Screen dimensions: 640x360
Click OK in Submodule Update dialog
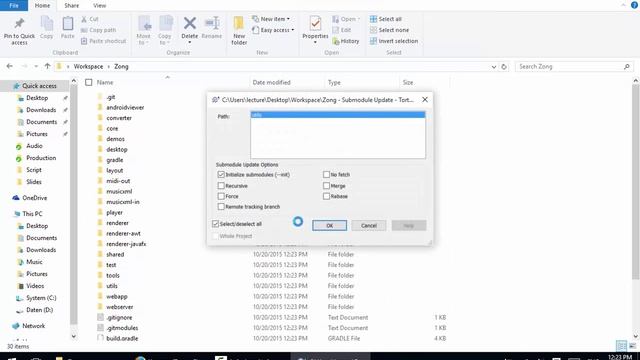[329, 225]
